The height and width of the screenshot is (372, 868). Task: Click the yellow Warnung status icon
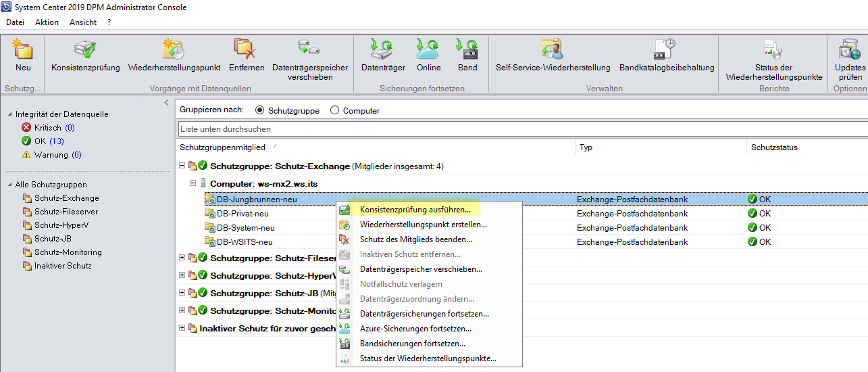click(x=26, y=155)
